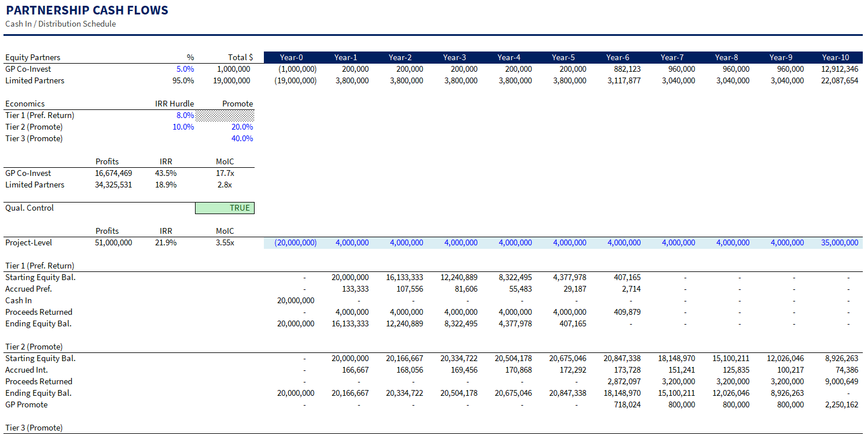Viewport: 868px width, 434px height.
Task: Click Tier 2 Proceeds Returned Year-10 9,000,649
Action: [841, 381]
